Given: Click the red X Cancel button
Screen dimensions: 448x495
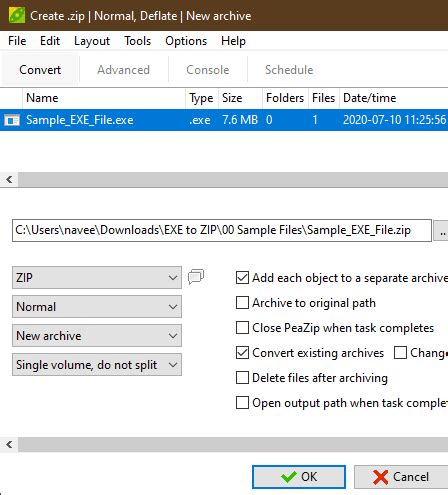Looking at the screenshot, I should pyautogui.click(x=401, y=477).
